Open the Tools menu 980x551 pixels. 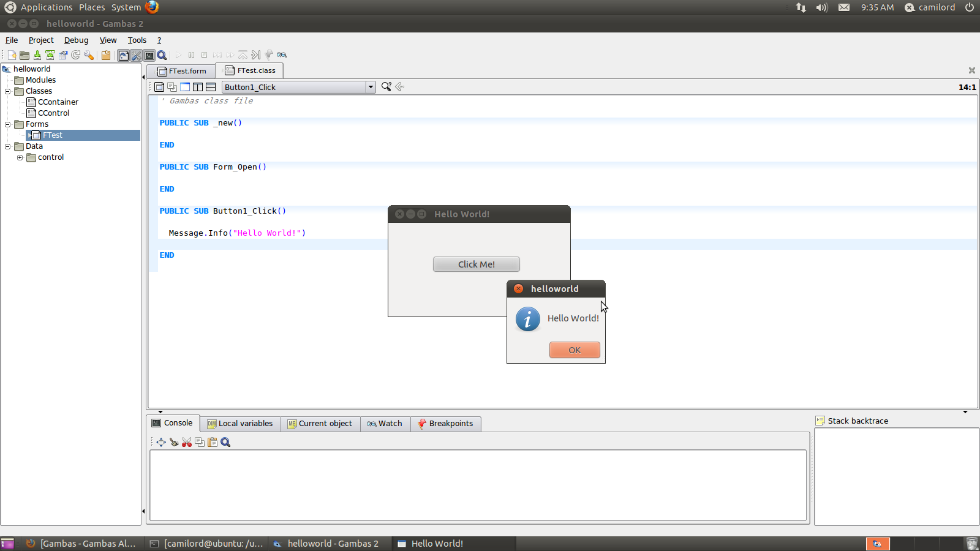[x=137, y=40]
